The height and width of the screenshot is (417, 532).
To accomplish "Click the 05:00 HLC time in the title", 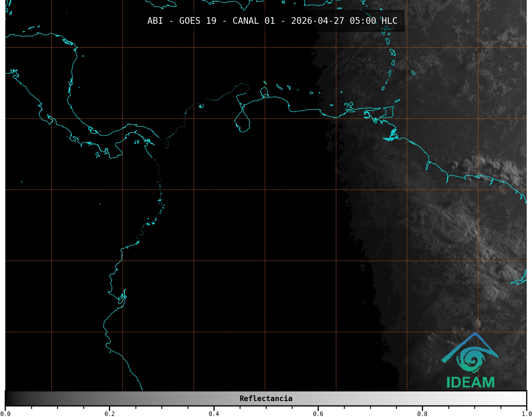I will coord(373,21).
